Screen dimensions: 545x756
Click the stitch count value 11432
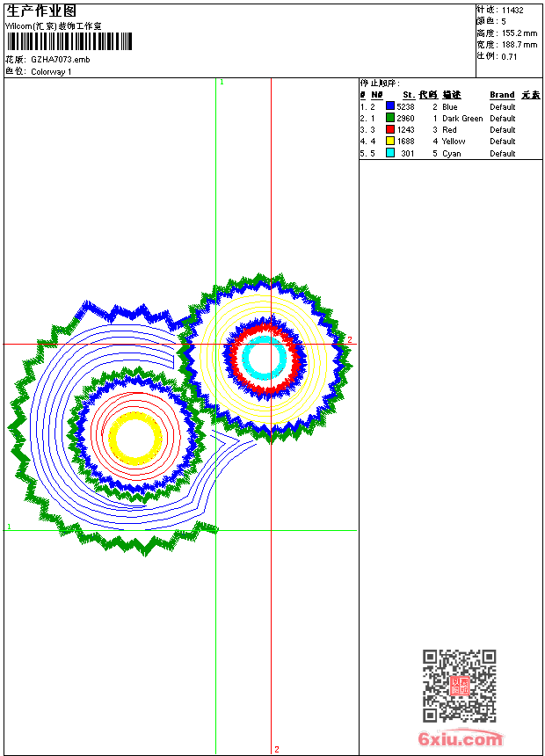512,10
